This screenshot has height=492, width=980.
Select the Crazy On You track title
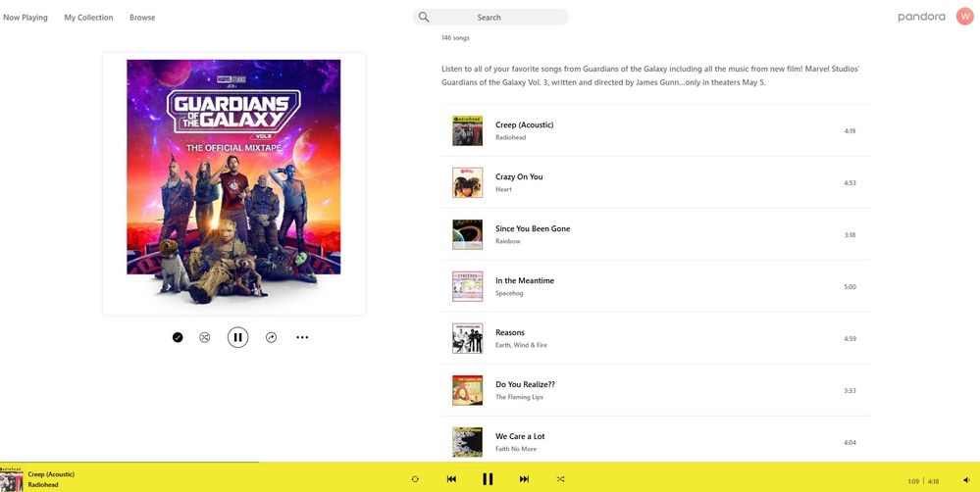tap(519, 176)
